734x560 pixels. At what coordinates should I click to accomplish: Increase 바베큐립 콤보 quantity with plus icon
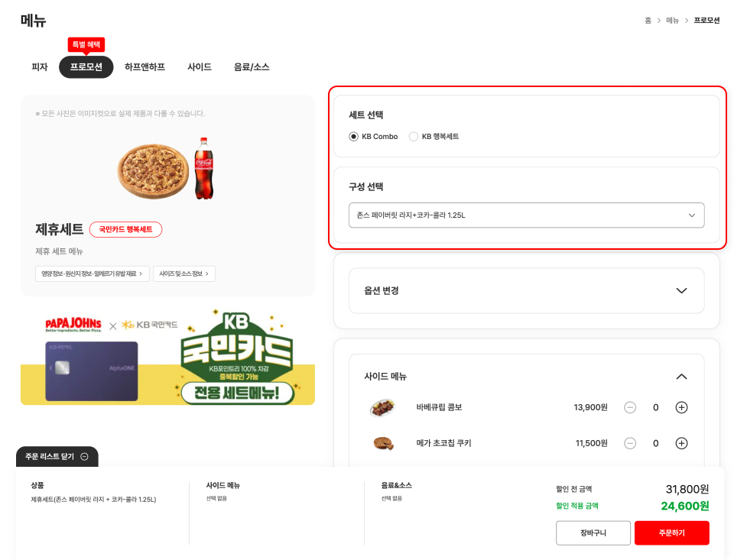(x=681, y=407)
